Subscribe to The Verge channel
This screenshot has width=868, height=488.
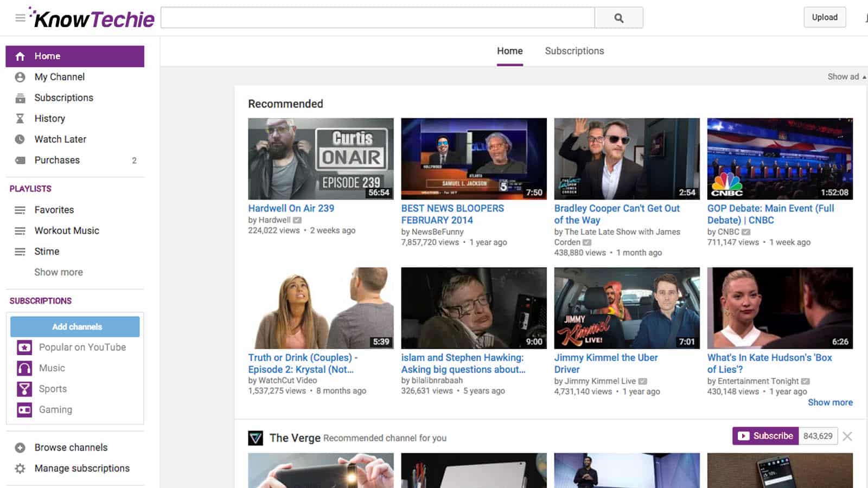pyautogui.click(x=765, y=436)
